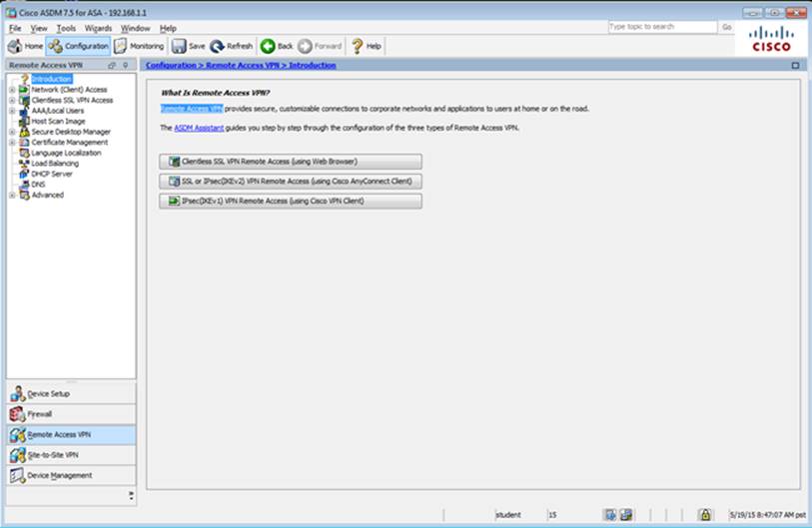The image size is (812, 528).
Task: Select DHCP Server in the tree
Action: pos(52,174)
